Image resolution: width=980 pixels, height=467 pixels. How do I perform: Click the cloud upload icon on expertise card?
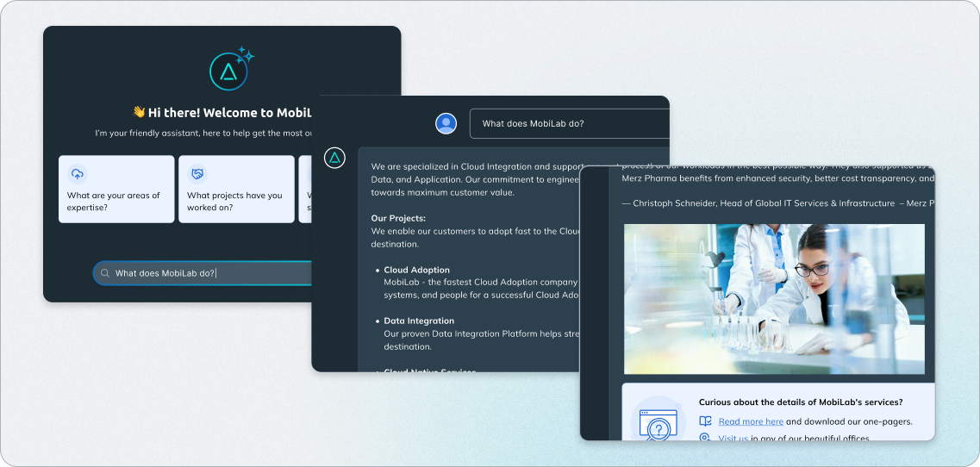pos(78,174)
